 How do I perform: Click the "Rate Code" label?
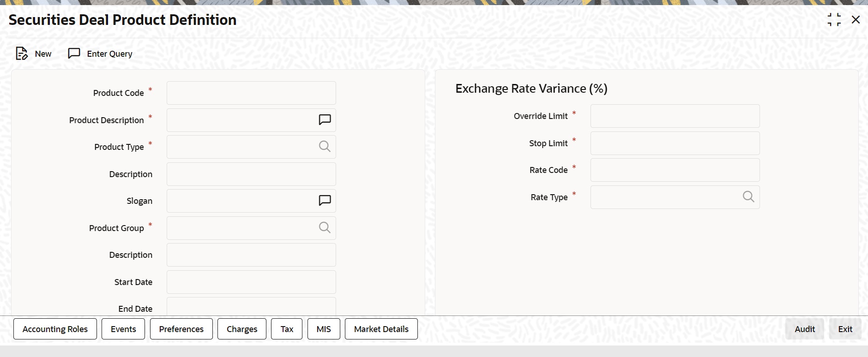pos(549,170)
